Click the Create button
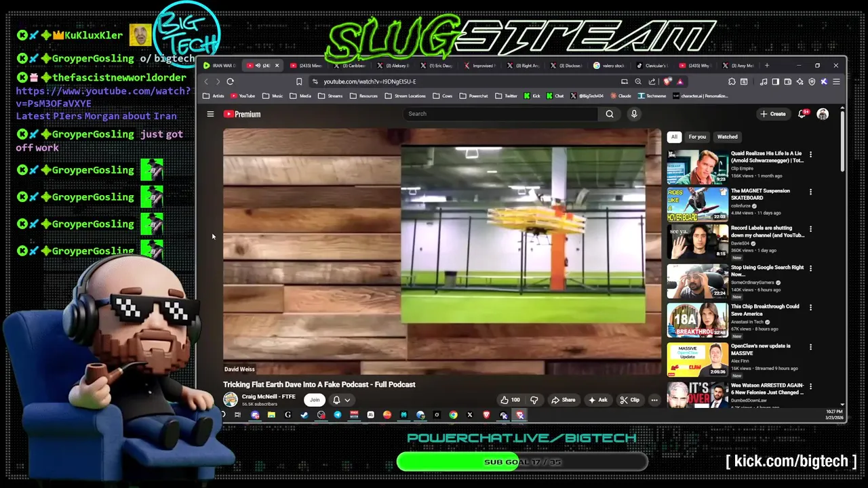Image resolution: width=868 pixels, height=488 pixels. [773, 114]
